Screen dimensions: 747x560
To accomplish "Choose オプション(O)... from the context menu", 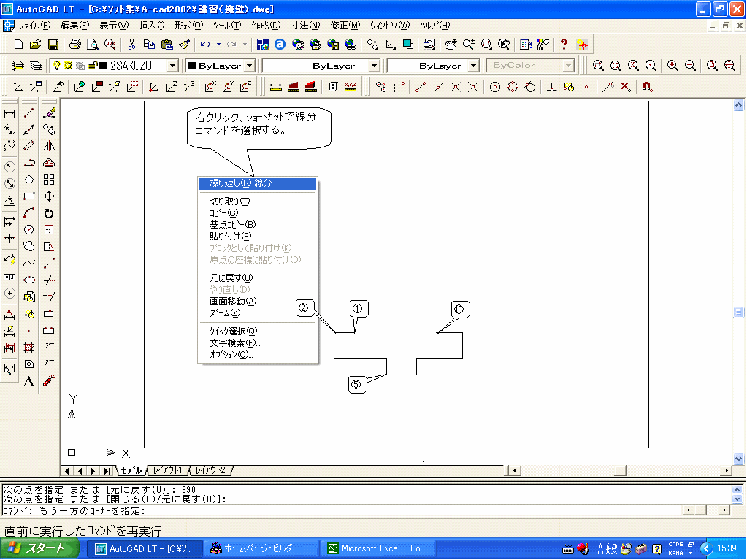I will click(258, 355).
